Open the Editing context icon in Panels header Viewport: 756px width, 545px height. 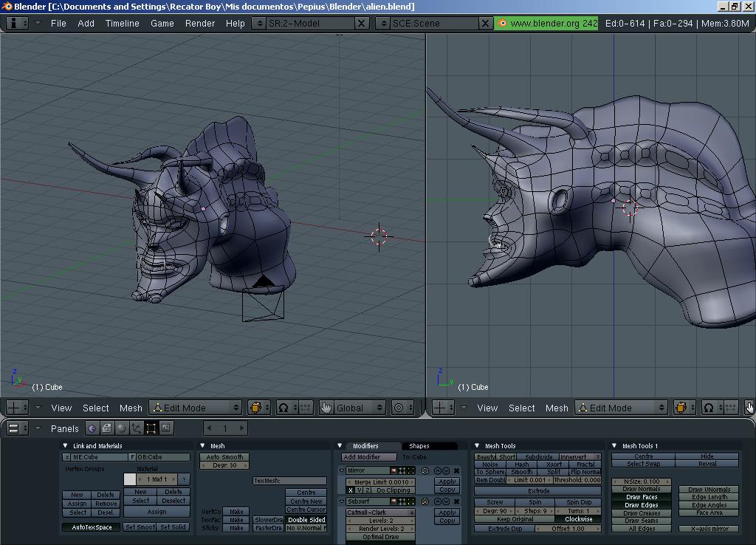tap(151, 428)
